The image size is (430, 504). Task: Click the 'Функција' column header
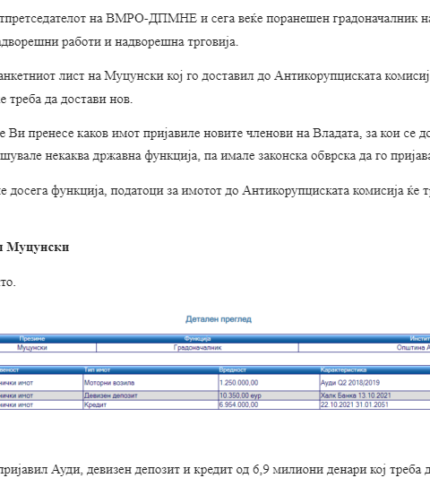(x=197, y=338)
